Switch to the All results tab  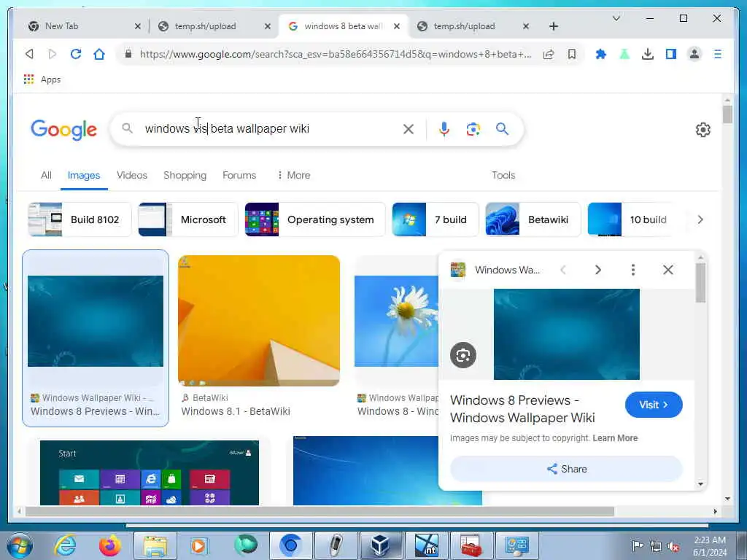coord(46,175)
